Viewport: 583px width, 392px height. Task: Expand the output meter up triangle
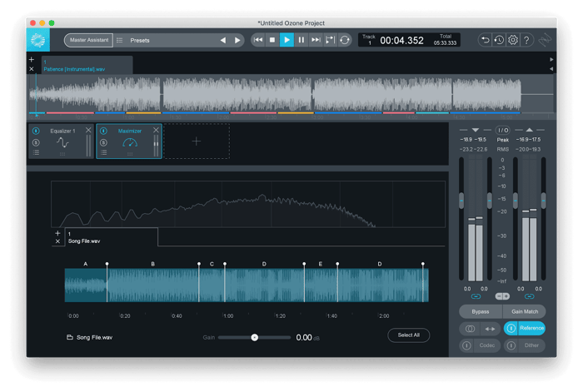coord(530,130)
